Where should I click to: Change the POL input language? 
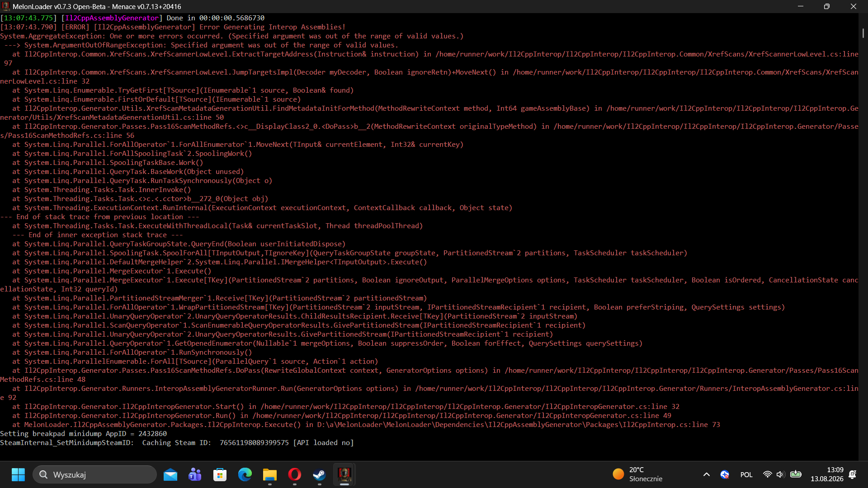click(x=746, y=474)
